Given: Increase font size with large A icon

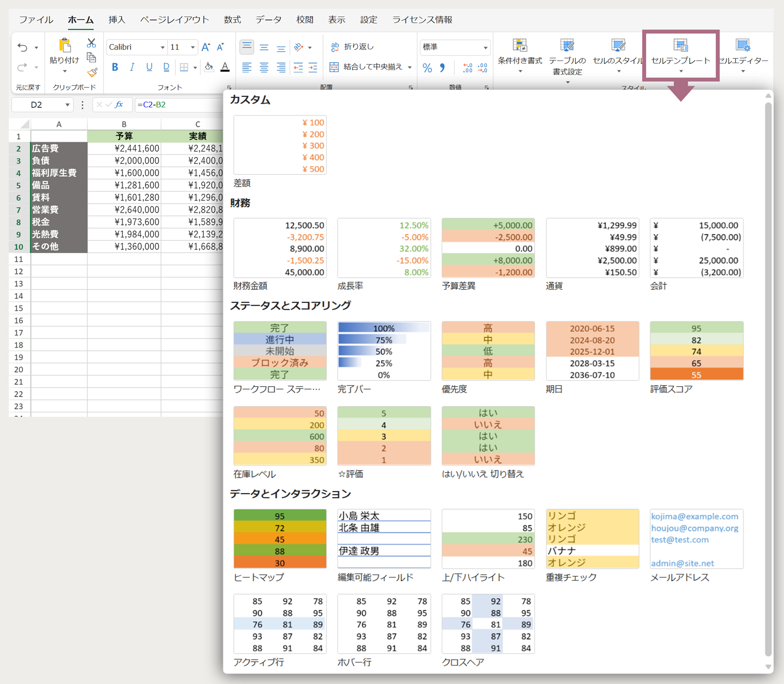Looking at the screenshot, I should click(206, 47).
